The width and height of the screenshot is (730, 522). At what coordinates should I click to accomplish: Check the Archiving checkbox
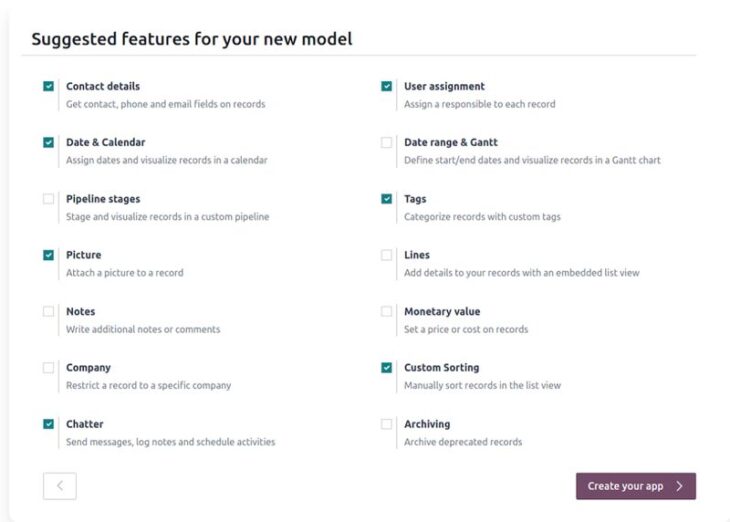[387, 424]
